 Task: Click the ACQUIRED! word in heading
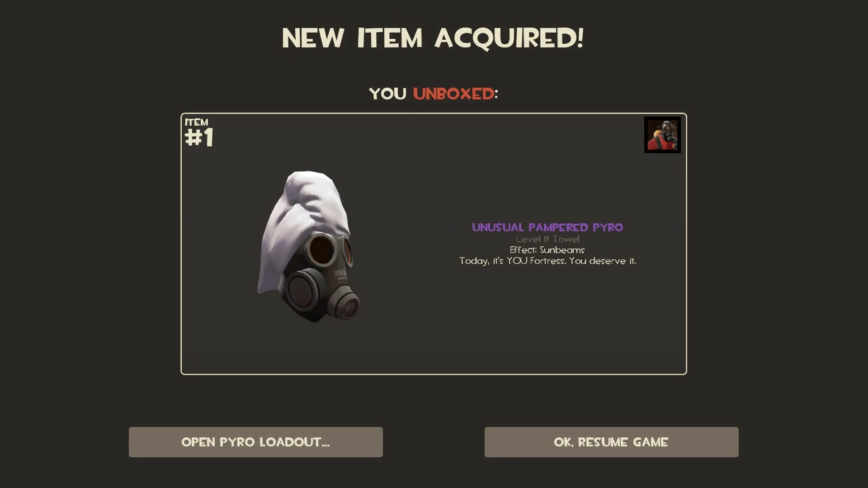tap(509, 38)
